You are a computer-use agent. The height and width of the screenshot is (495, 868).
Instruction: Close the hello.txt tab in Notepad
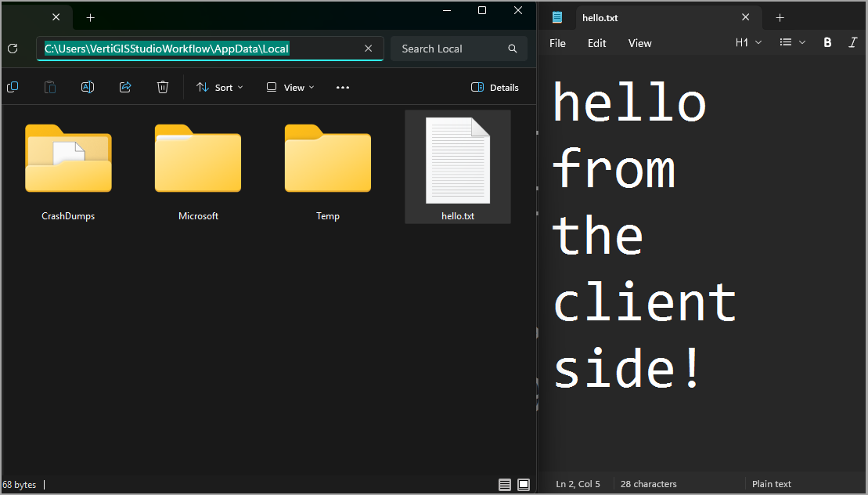(x=746, y=18)
